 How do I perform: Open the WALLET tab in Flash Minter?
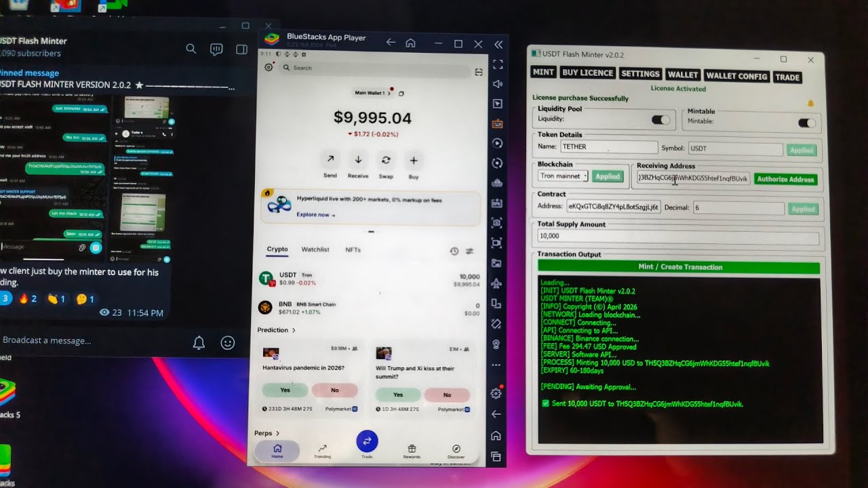tap(683, 75)
